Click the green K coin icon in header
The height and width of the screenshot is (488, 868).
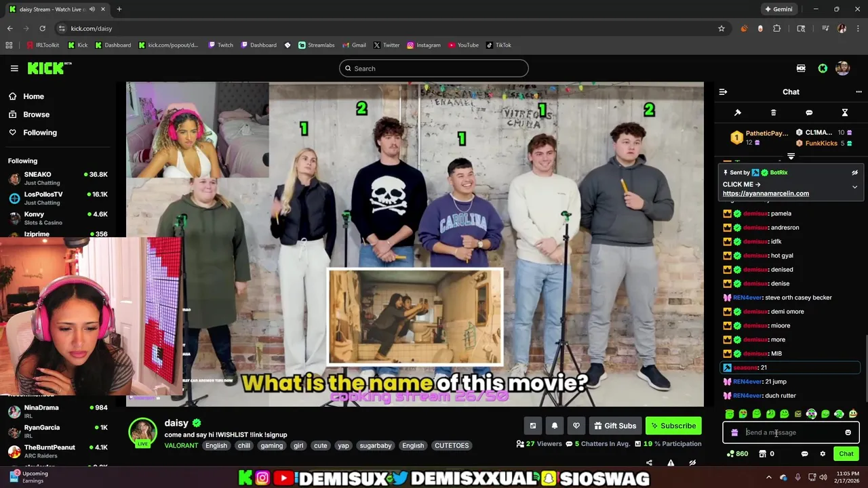[823, 68]
